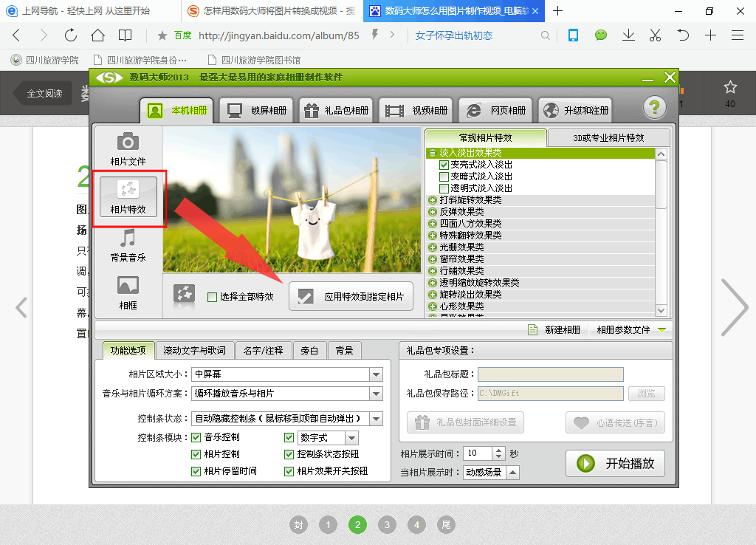Open the 相框 photo frame icon

[x=128, y=292]
